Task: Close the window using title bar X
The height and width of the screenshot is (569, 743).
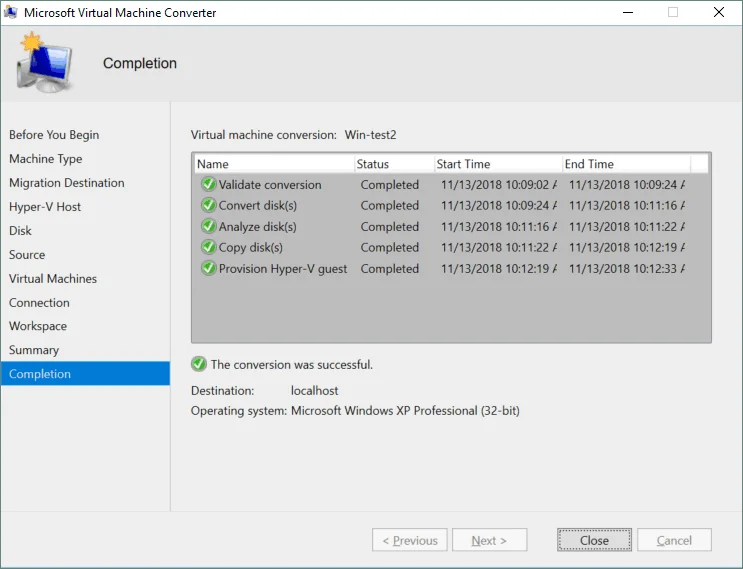Action: (x=719, y=12)
